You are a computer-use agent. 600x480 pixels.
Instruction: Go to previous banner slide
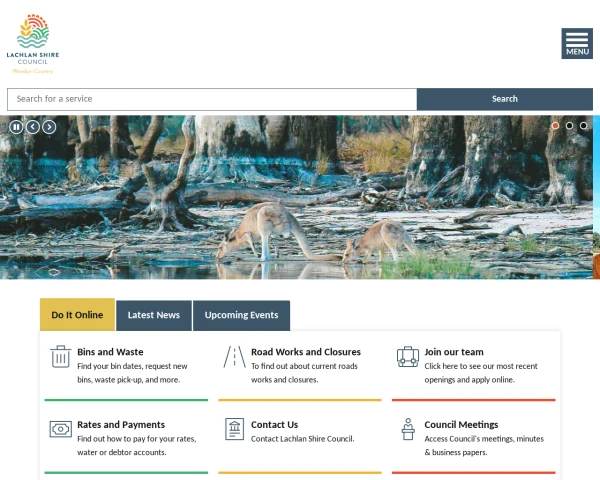coord(33,127)
